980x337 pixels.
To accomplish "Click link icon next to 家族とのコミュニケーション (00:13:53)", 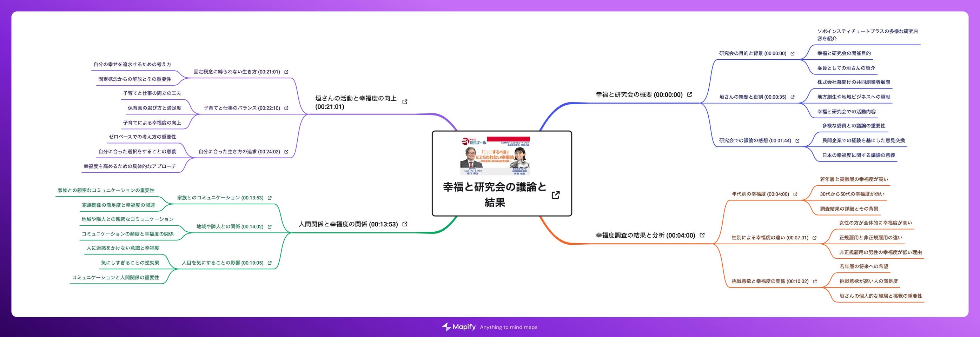I will click(270, 198).
